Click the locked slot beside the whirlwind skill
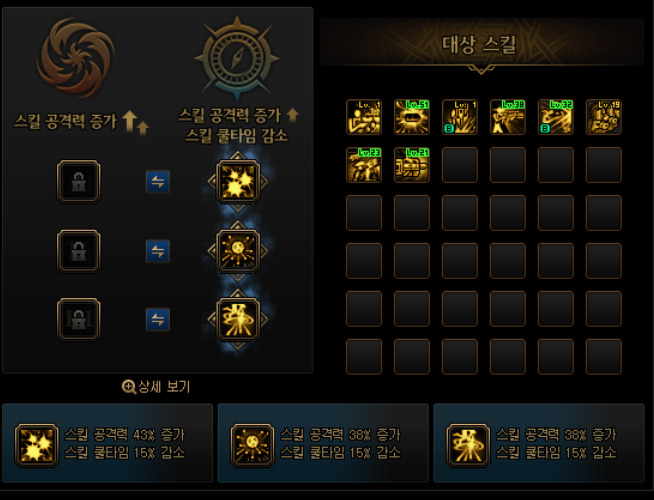654x500 pixels. pos(79,319)
